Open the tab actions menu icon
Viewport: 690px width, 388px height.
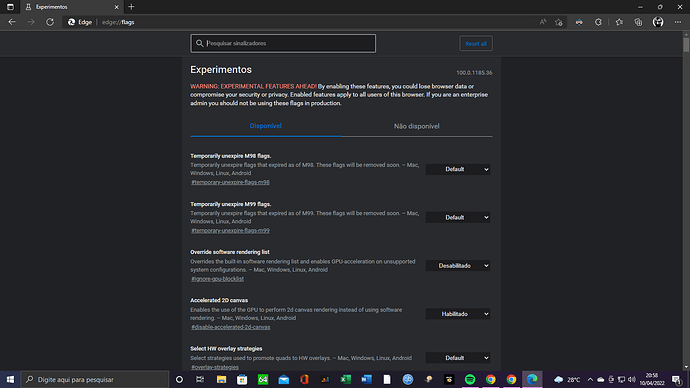[x=10, y=7]
